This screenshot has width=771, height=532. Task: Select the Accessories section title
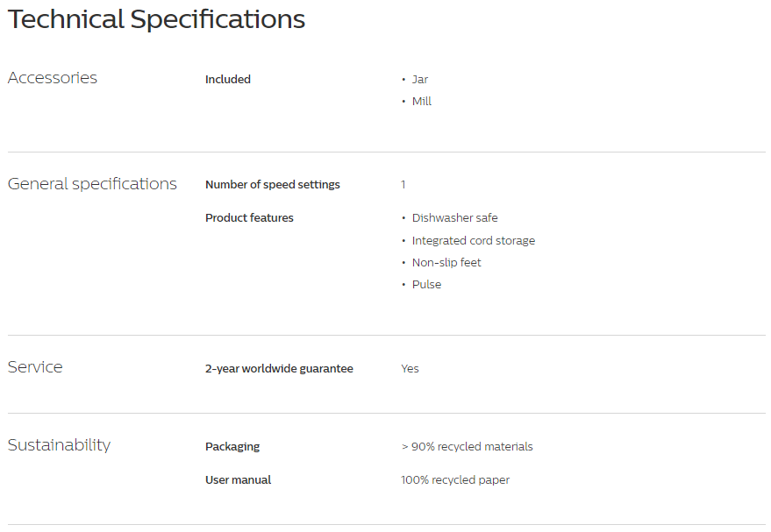coord(53,78)
